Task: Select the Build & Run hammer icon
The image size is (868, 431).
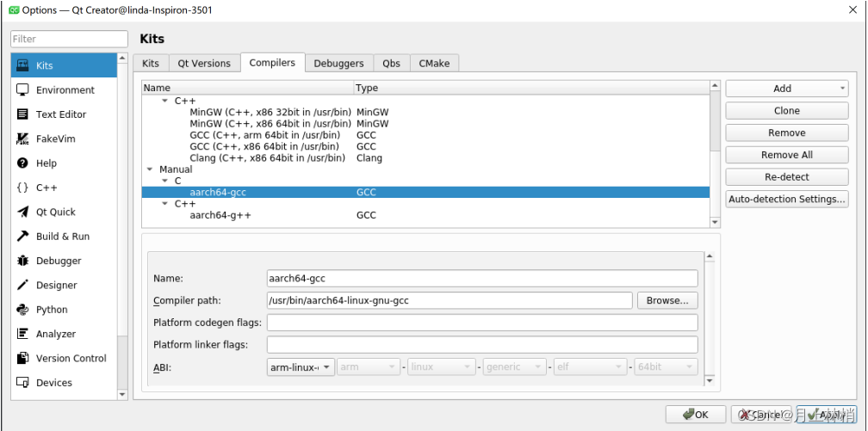Action: (22, 236)
